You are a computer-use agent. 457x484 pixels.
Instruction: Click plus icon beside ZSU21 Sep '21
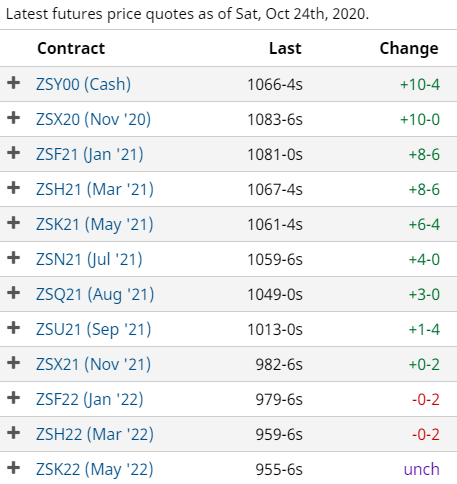13,328
